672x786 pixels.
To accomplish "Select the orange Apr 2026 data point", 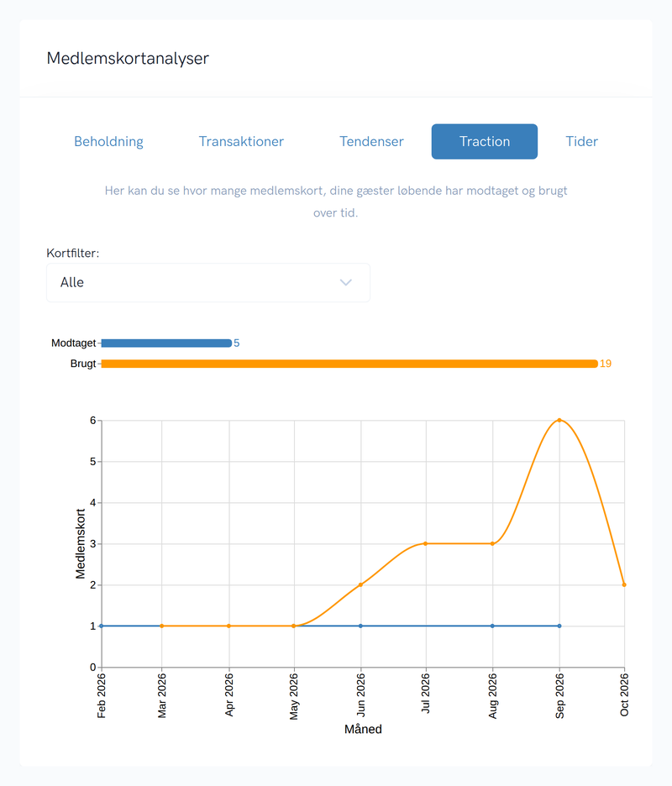I will 229,626.
